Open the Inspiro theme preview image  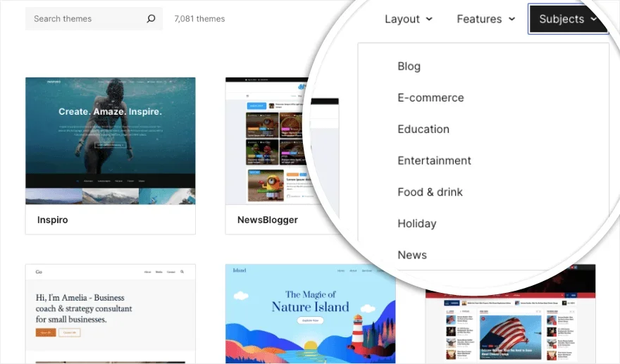tap(110, 141)
